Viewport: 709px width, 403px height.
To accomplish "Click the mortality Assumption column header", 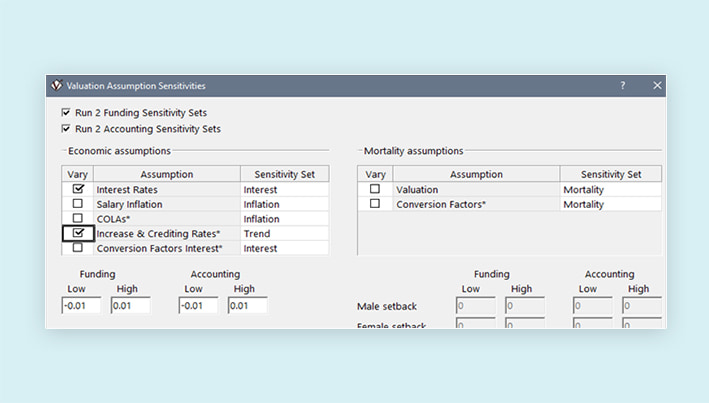I will pyautogui.click(x=476, y=174).
